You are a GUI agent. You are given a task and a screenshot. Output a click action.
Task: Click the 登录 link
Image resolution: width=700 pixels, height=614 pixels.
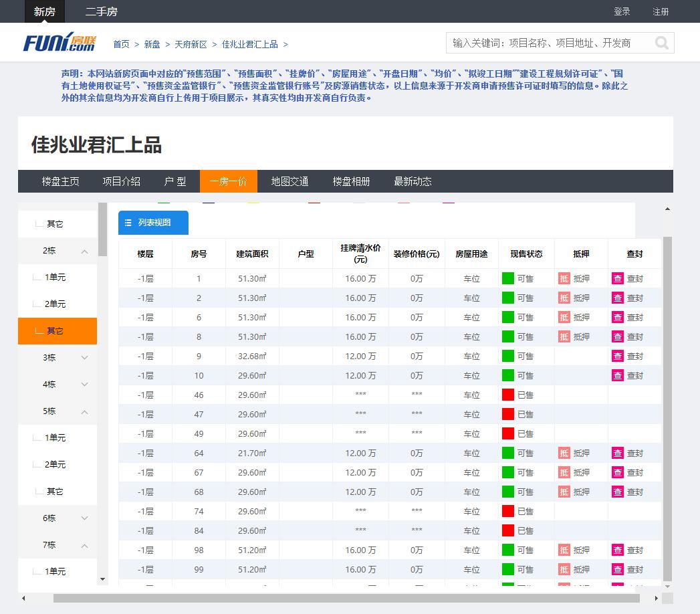pyautogui.click(x=622, y=11)
